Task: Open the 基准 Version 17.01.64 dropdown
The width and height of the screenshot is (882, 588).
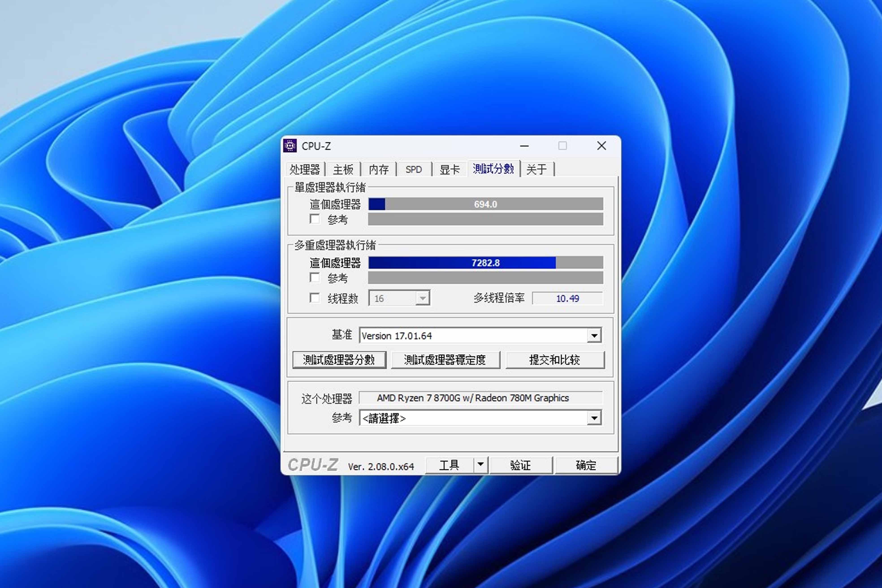Action: pos(594,336)
